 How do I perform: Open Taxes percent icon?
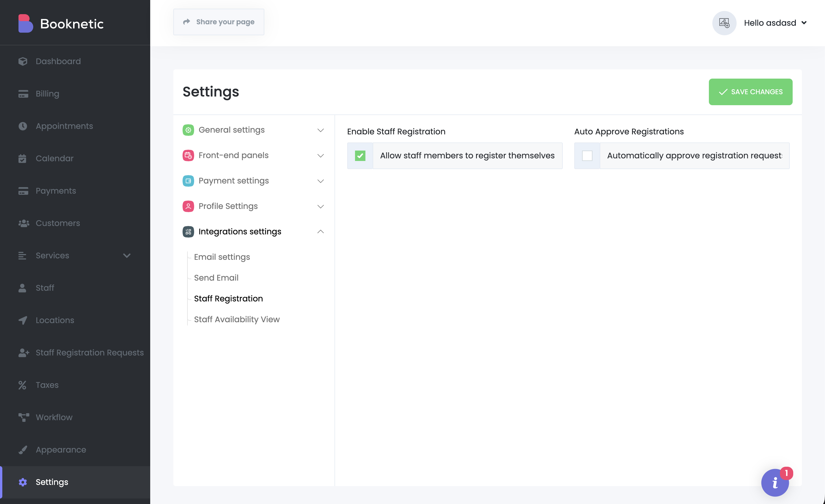point(23,385)
